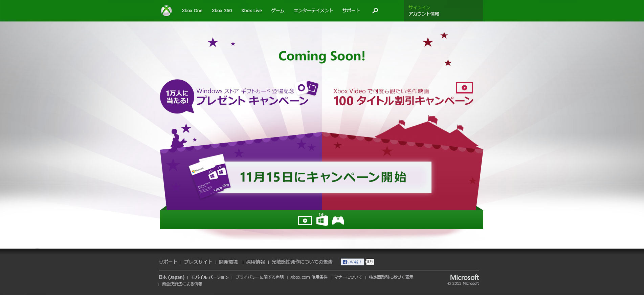Open the 開発環境 footer link
Image resolution: width=644 pixels, height=295 pixels.
(x=228, y=262)
